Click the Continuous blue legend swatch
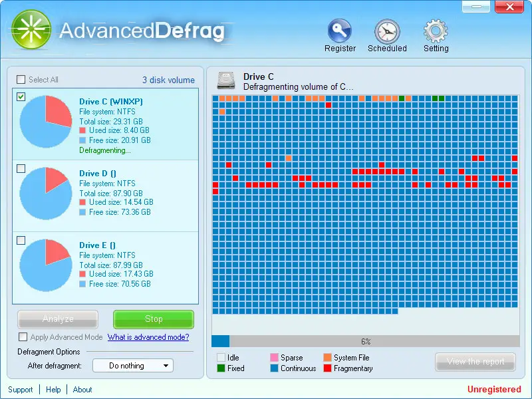Image resolution: width=532 pixels, height=399 pixels. click(x=274, y=368)
